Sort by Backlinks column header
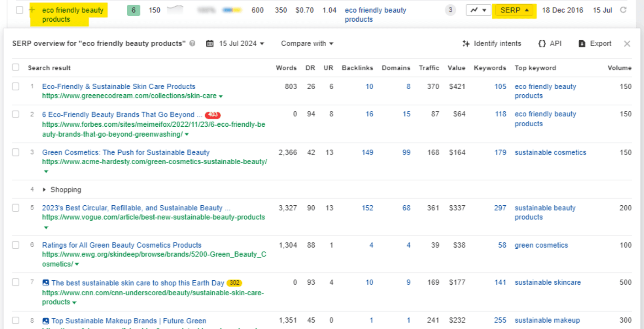 [357, 68]
